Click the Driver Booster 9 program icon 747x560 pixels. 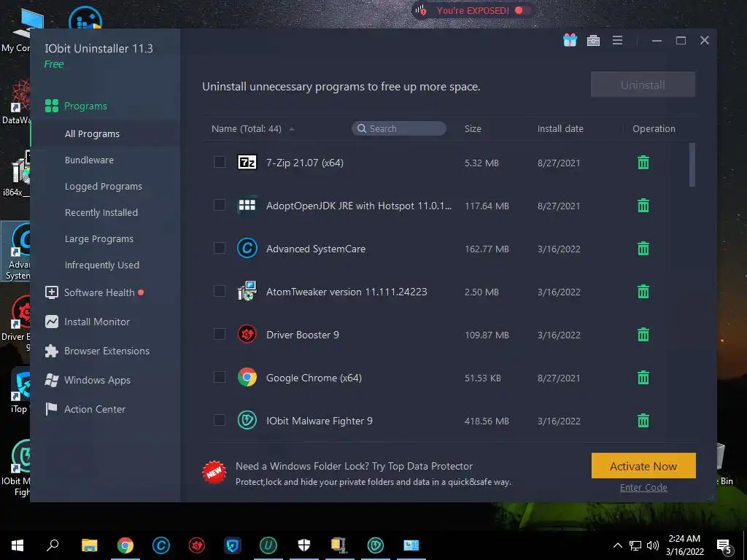click(247, 334)
